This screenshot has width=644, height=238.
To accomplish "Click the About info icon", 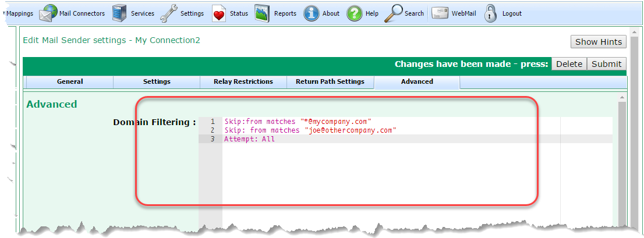I will pyautogui.click(x=312, y=13).
